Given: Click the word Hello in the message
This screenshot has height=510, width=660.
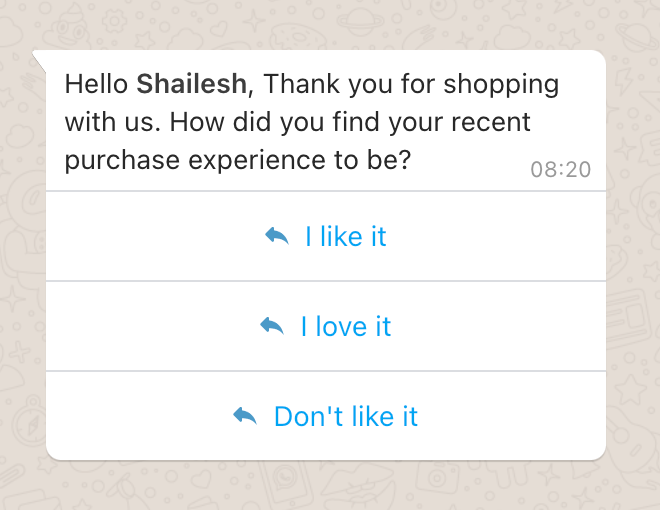Looking at the screenshot, I should [96, 84].
